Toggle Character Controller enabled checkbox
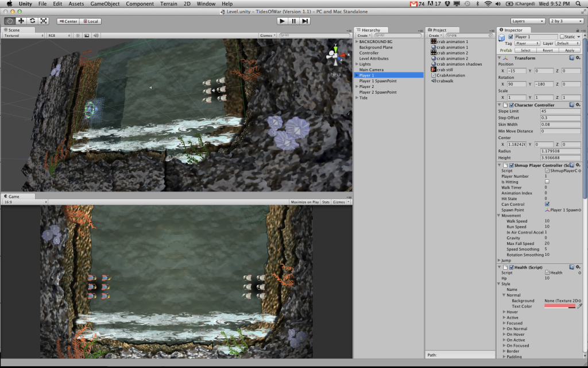588x368 pixels. click(x=512, y=105)
